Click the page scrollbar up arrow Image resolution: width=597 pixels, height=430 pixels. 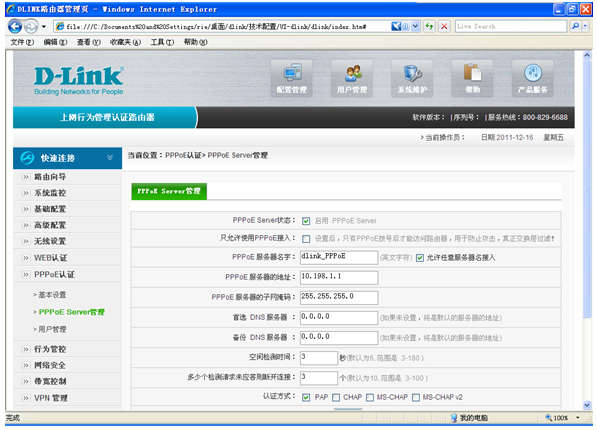587,55
